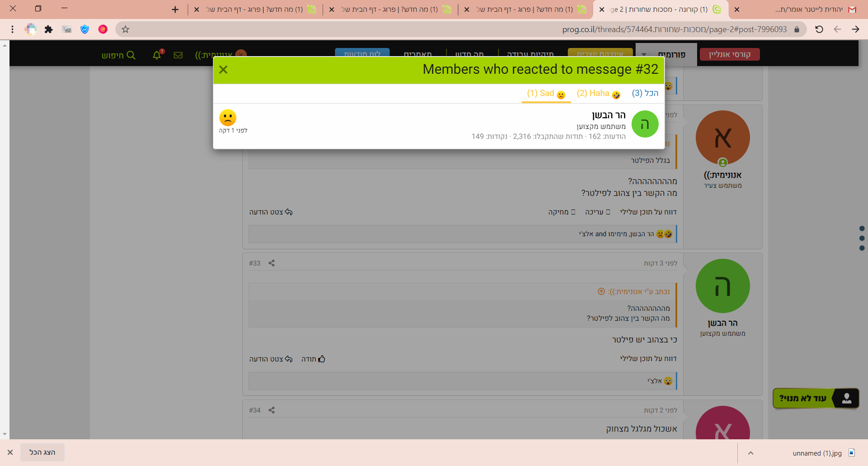Report post #32 as inappropriate content
Viewport: 868px width, 466px height.
coord(648,212)
